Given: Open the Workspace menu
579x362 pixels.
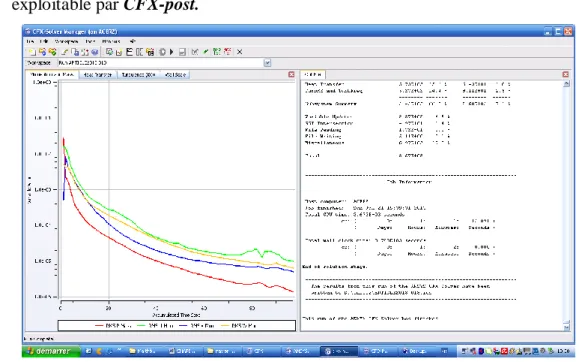Looking at the screenshot, I should click(66, 41).
